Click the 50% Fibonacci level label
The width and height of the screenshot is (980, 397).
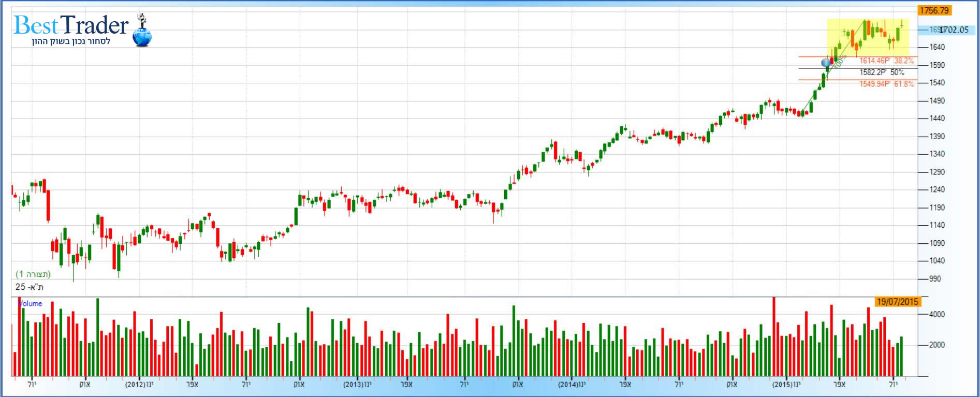click(882, 72)
